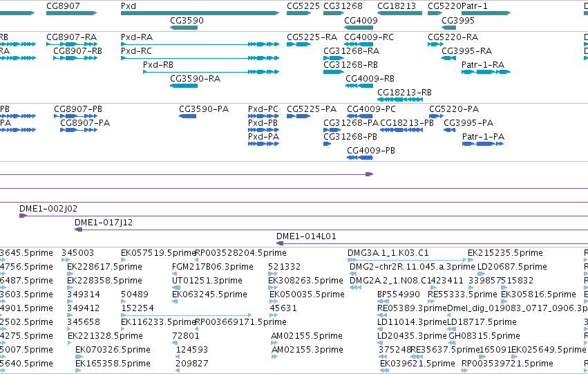Select the Patr-1-RA transcript label
Image resolution: width=588 pixels, height=374 pixels.
482,65
